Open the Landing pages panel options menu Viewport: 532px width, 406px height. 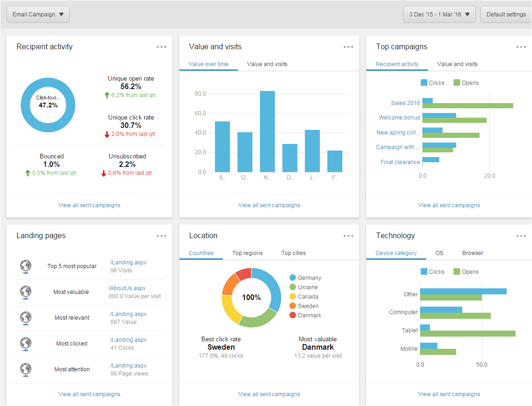tap(162, 236)
